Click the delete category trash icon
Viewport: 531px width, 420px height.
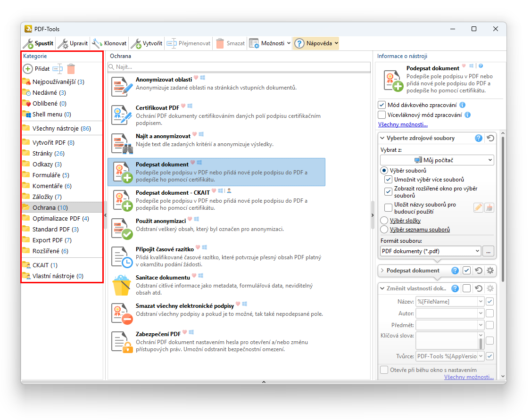pos(71,69)
